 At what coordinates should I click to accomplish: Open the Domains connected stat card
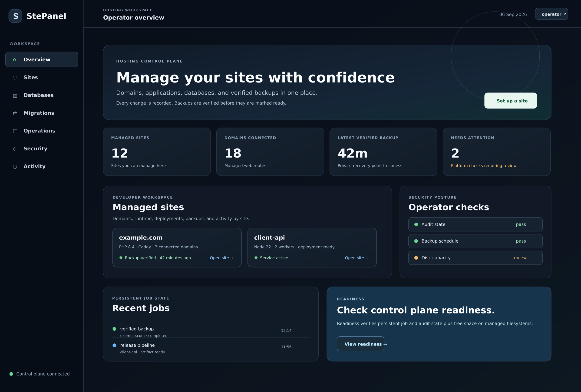270,152
